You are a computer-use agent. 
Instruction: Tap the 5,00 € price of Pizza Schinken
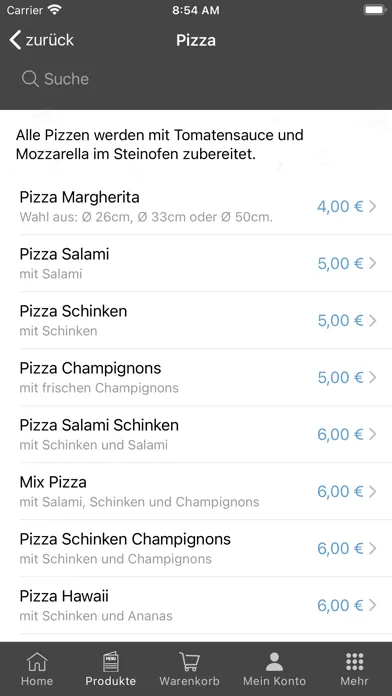point(341,320)
